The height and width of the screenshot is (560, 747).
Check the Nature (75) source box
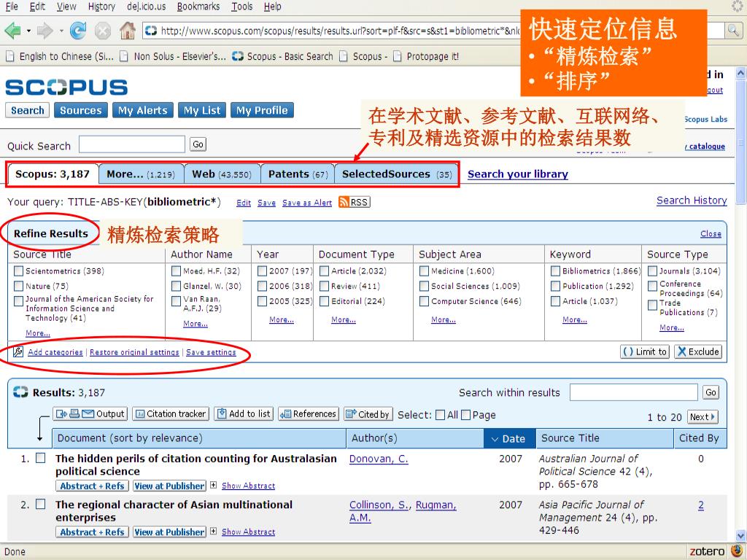[x=18, y=286]
